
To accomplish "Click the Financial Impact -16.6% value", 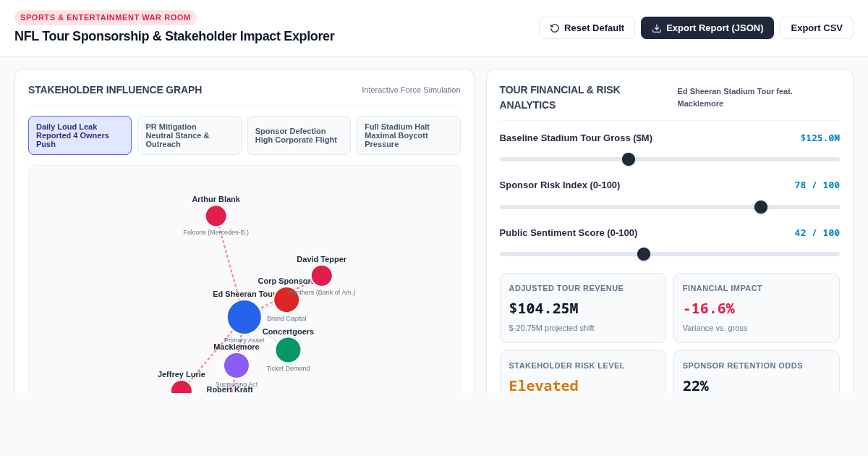I will pyautogui.click(x=709, y=308).
